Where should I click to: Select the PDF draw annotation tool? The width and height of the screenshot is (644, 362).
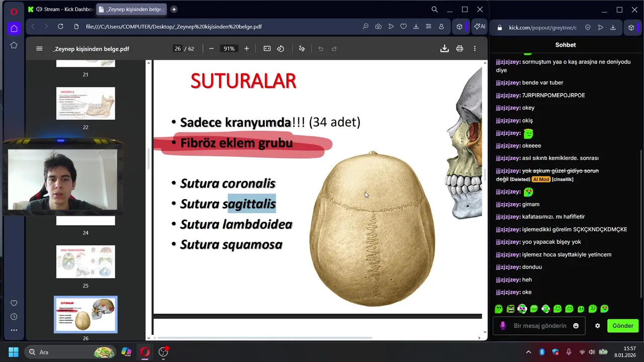[x=302, y=49]
